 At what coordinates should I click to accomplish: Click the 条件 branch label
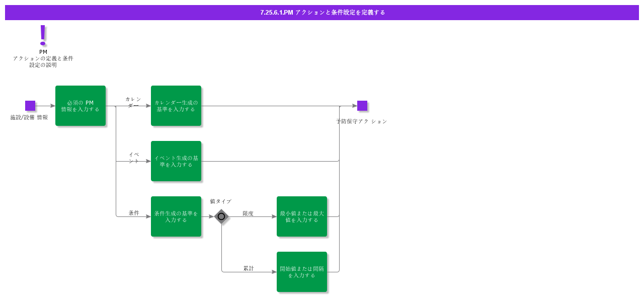click(134, 213)
